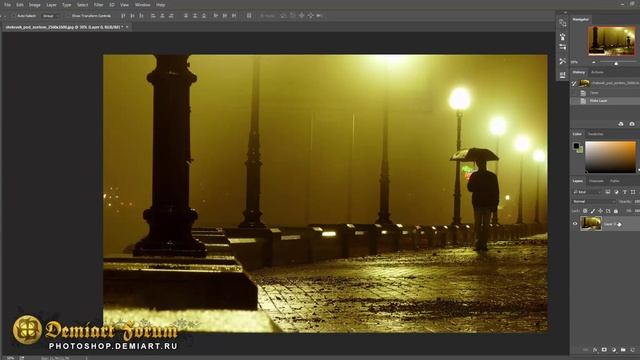Viewport: 640px width, 360px height.
Task: Pick a color in the Color panel field
Action: pos(610,157)
